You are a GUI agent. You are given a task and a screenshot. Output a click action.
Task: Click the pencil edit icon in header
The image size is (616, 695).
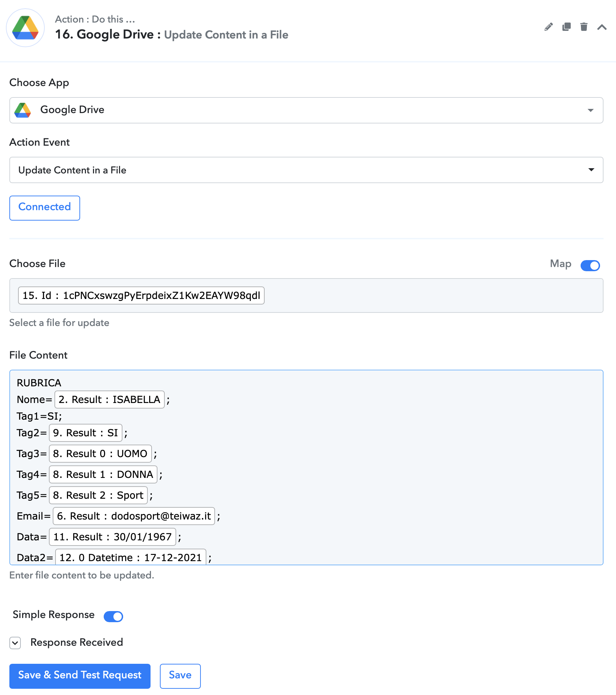click(x=548, y=27)
